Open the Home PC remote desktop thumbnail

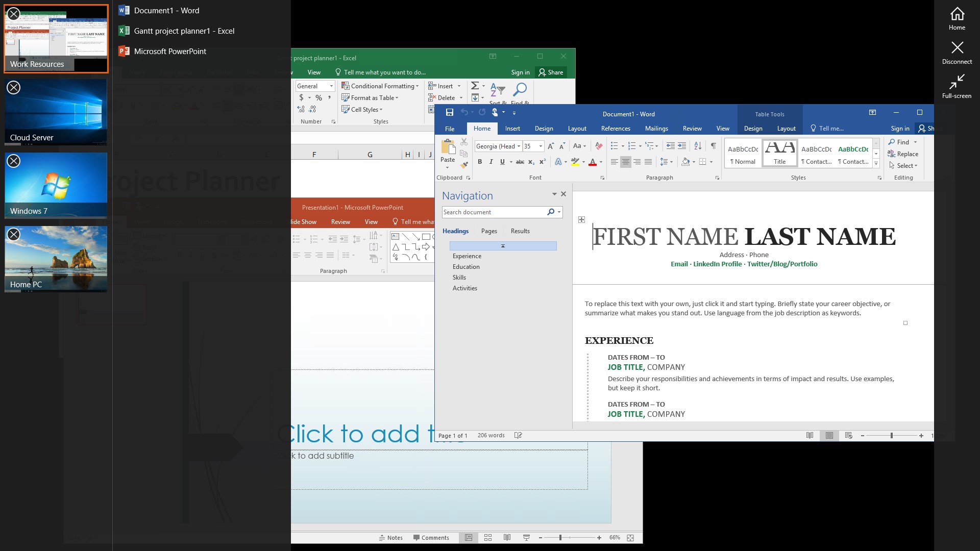56,259
